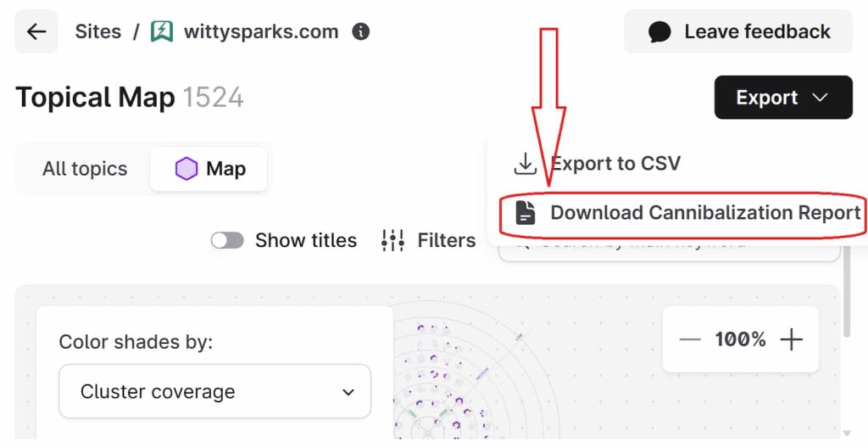The height and width of the screenshot is (448, 868).
Task: Choose Export to CSV menu option
Action: tap(615, 164)
